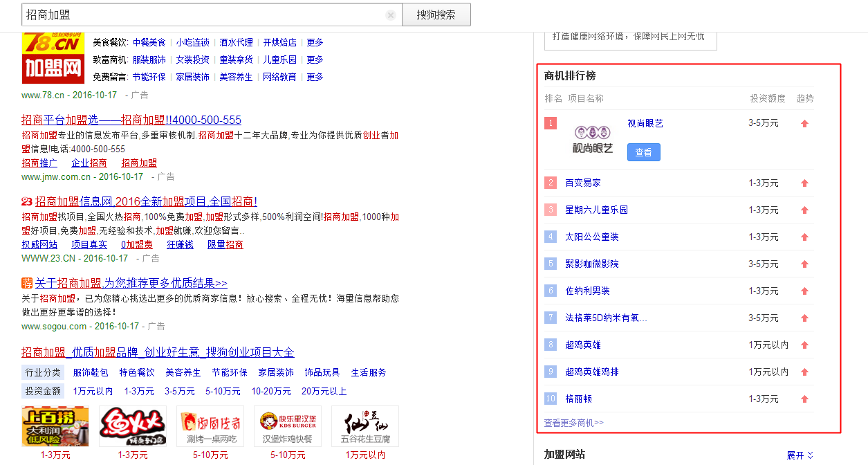Open 酒水代理 category link
868x465 pixels.
click(x=237, y=42)
